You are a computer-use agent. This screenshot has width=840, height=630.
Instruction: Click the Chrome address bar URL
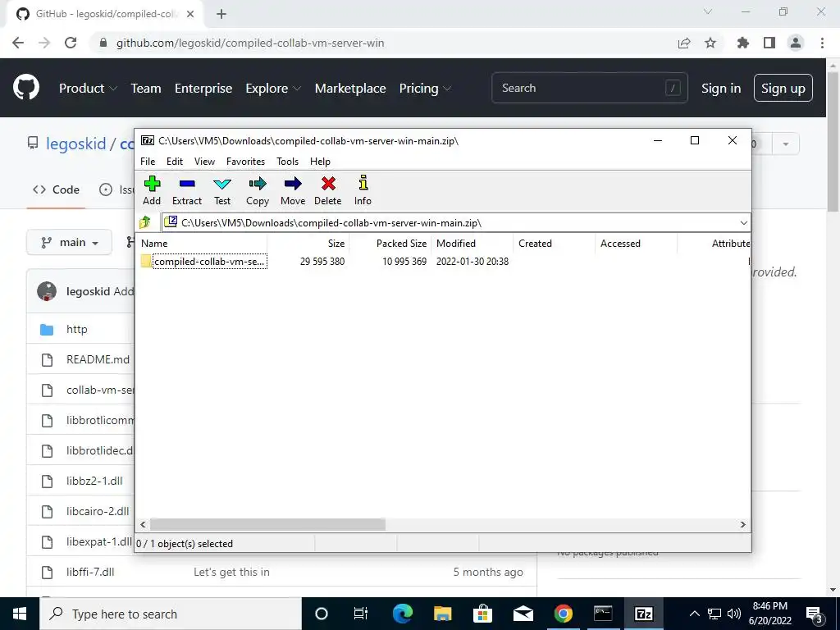[250, 43]
